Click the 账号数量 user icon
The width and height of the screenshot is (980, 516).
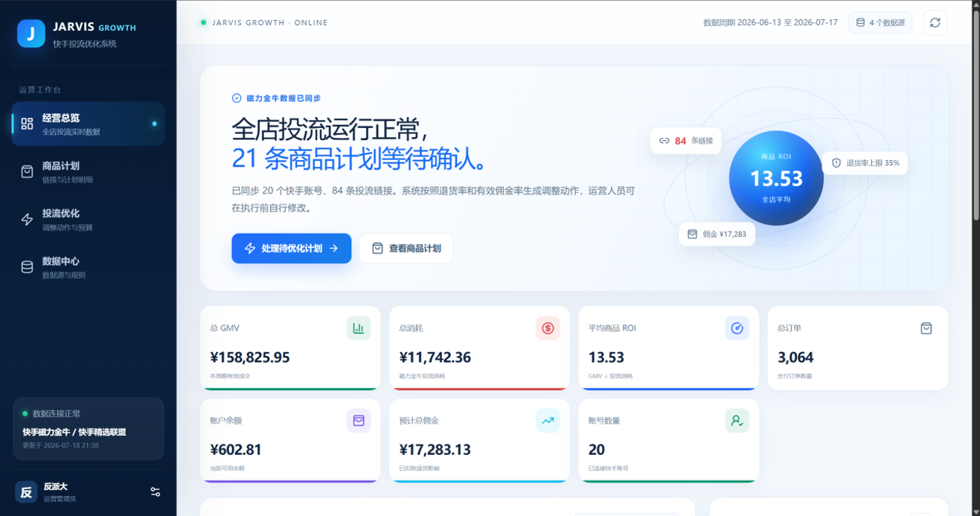coord(737,420)
